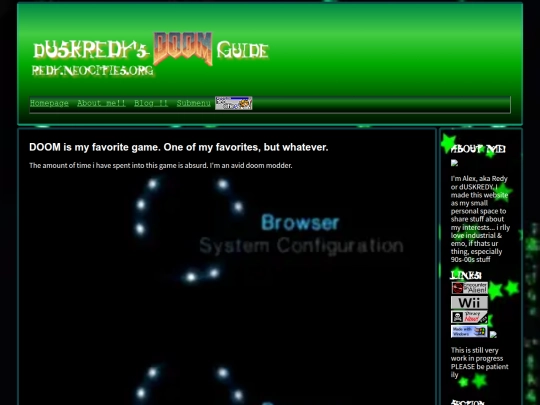Click the 'ABOUT ME!' sidebar heading
The image size is (540, 405).
click(x=478, y=149)
